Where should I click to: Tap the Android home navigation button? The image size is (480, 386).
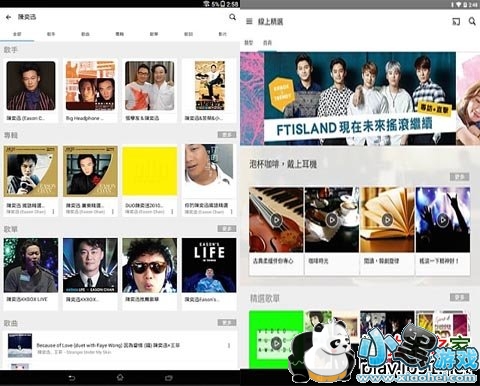pyautogui.click(x=120, y=378)
